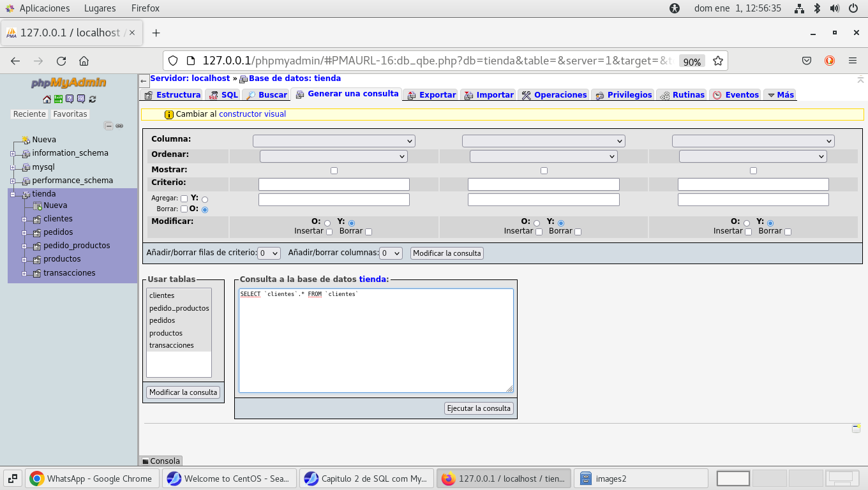Check the Agregar criteria row checkbox

[x=184, y=199]
